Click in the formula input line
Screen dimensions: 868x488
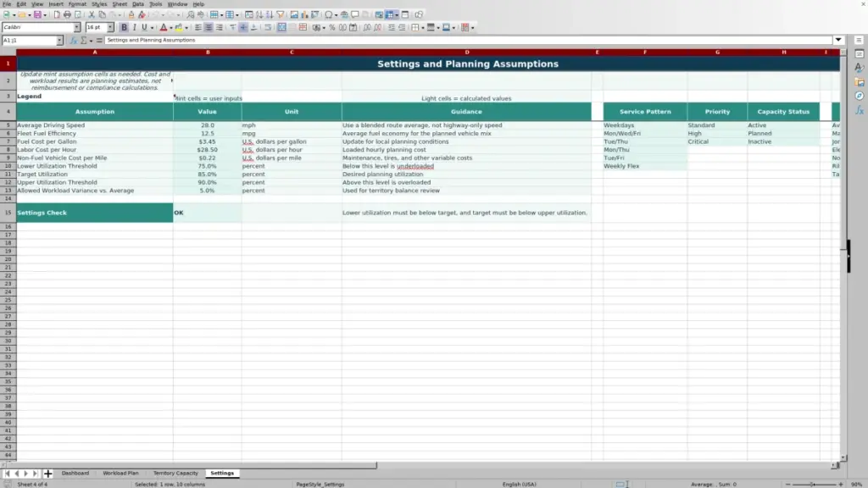[x=468, y=40]
